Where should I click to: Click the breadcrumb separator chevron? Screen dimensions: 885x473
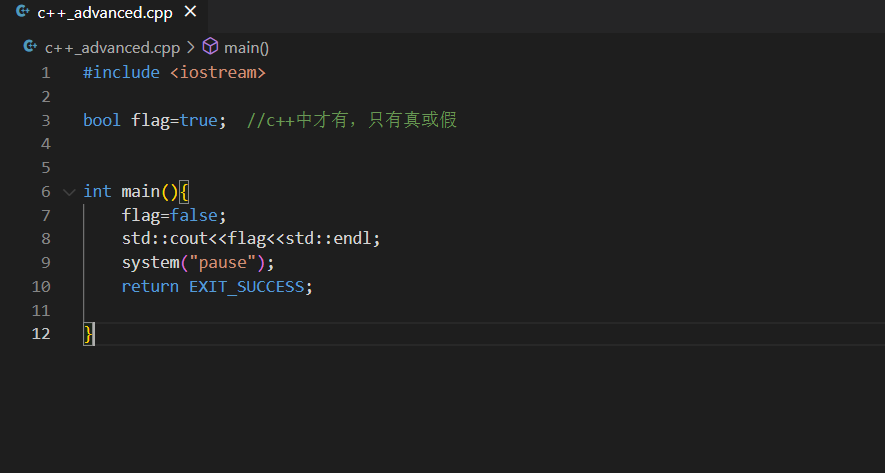(191, 47)
